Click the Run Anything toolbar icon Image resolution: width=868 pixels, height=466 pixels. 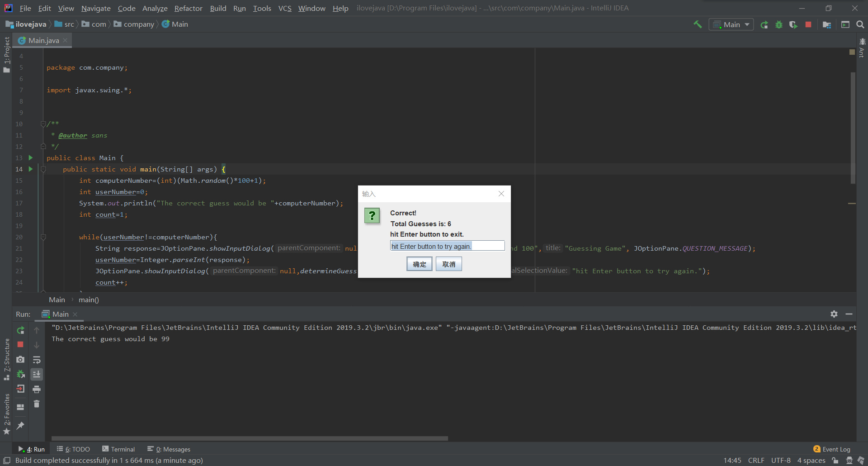(845, 24)
